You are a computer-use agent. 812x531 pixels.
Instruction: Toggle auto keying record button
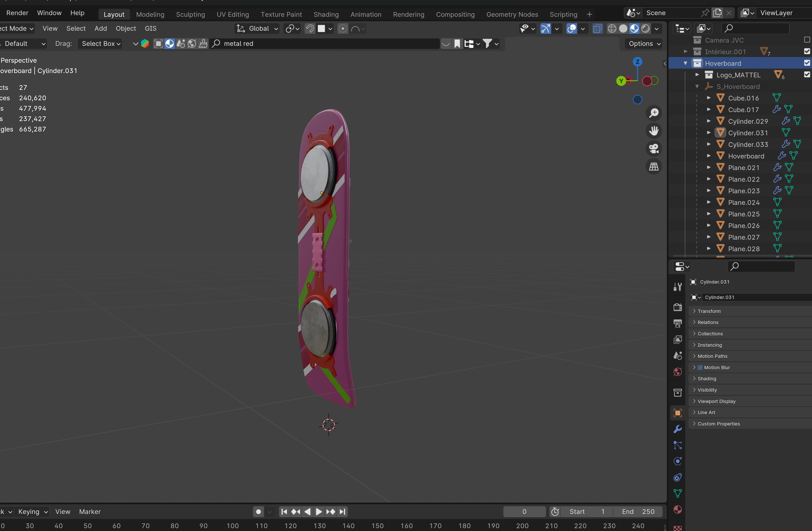pos(258,512)
